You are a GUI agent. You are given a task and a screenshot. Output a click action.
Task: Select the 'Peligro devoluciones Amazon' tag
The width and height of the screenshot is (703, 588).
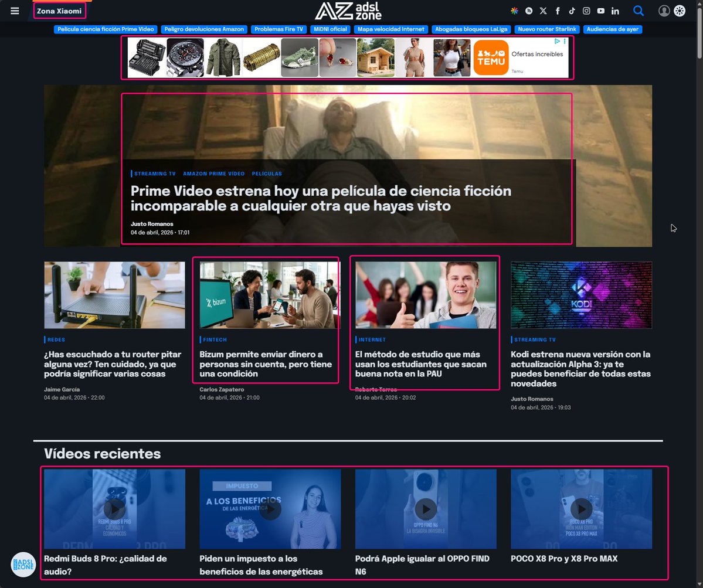pyautogui.click(x=204, y=29)
